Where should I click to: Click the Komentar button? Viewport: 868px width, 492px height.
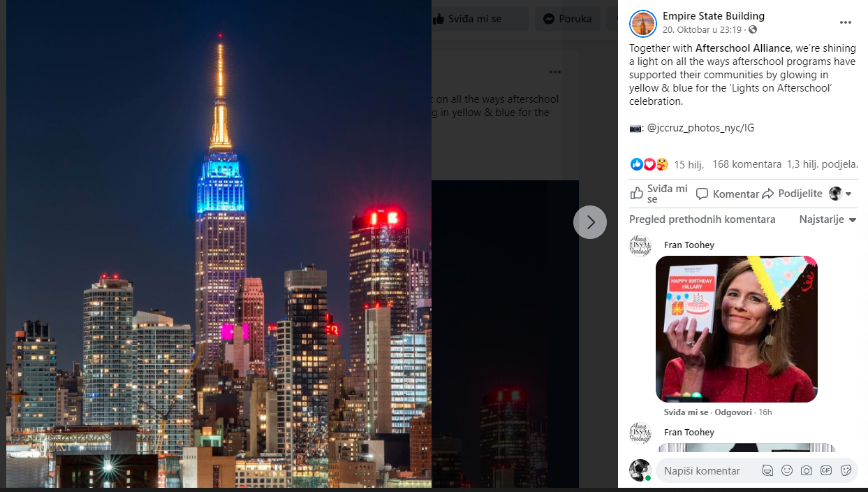[x=727, y=194]
